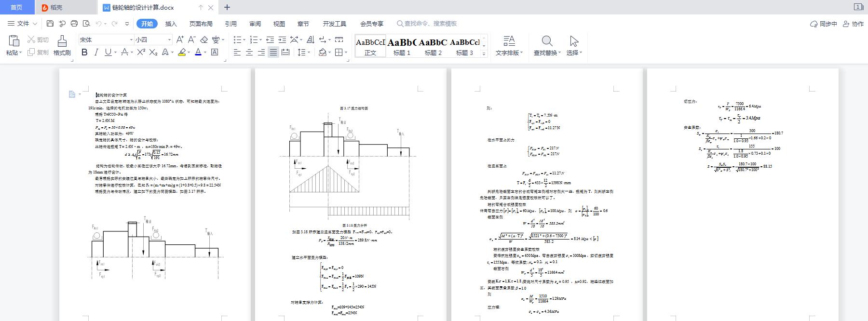Click the Paste clipboard icon
868x321 pixels.
14,41
